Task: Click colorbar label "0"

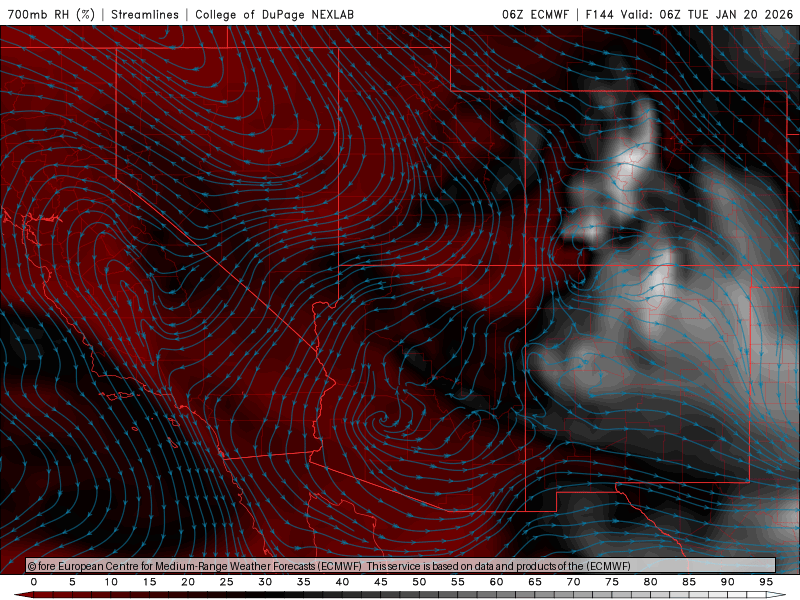Action: pos(34,582)
